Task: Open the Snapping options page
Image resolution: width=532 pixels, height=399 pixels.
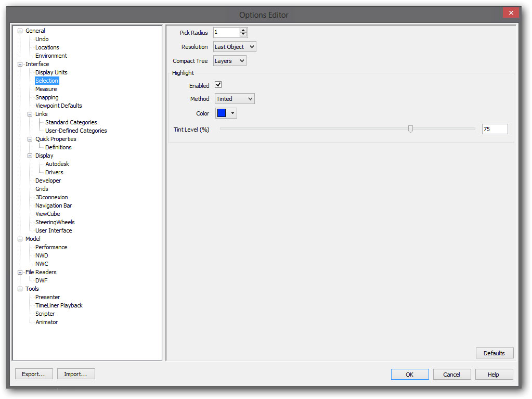Action: pos(47,97)
